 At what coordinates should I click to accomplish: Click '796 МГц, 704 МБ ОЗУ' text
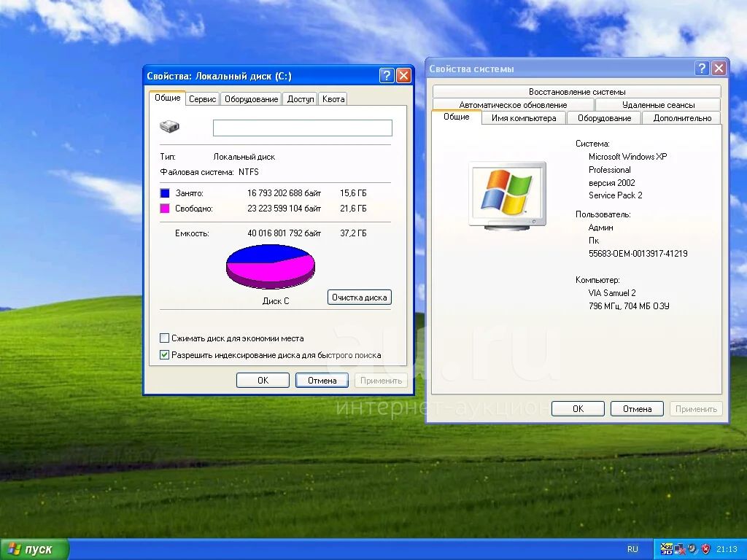629,306
